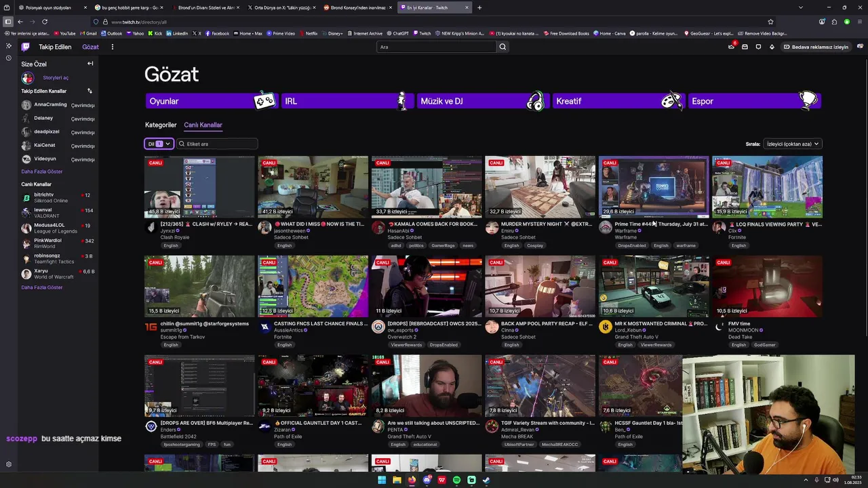Go to Takip Edilen in top navigation
Screen dimensions: 868x488
pos(55,47)
